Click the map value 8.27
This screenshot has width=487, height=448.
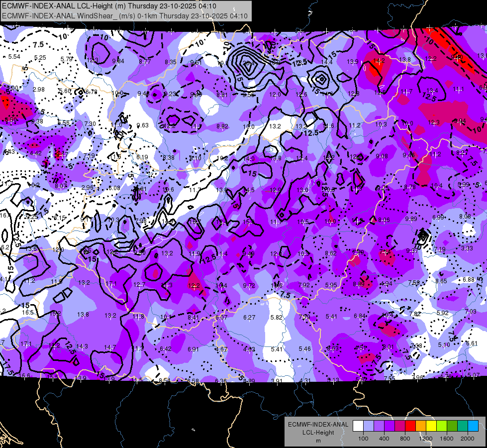pos(462,153)
